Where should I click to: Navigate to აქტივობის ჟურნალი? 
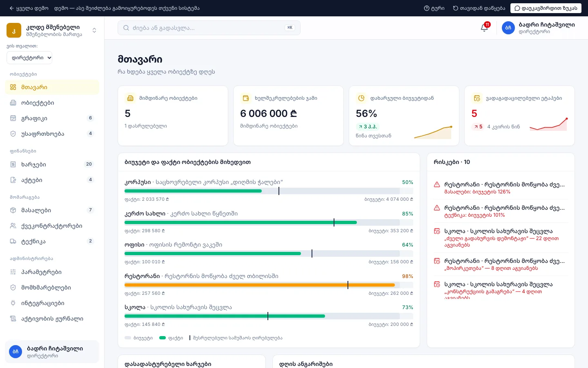[x=52, y=319]
